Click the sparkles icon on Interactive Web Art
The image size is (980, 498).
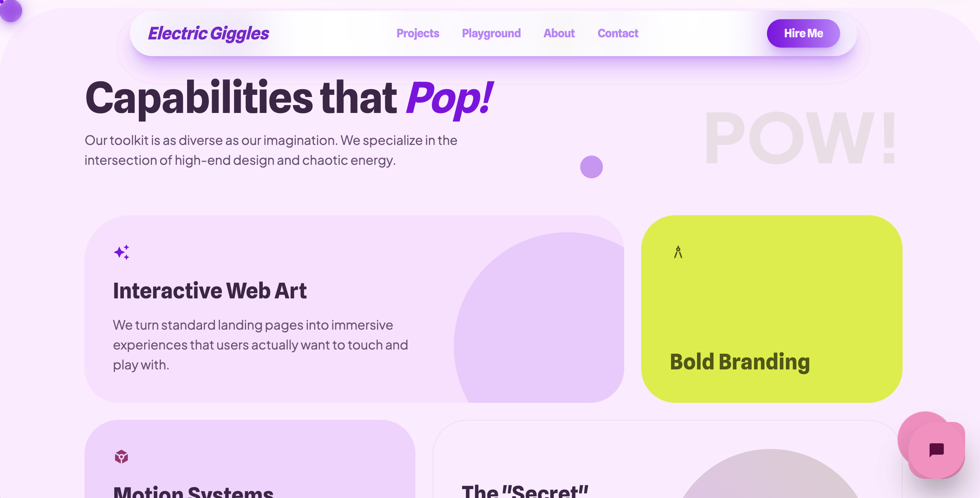point(121,252)
